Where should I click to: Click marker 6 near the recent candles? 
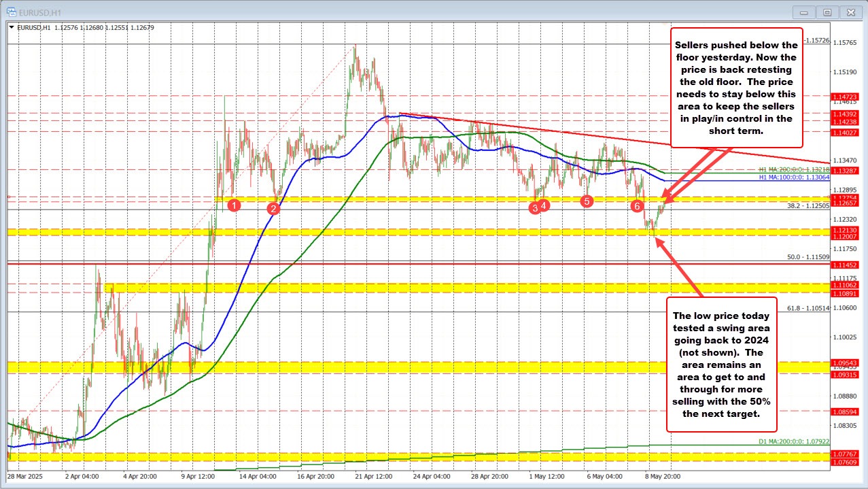[x=637, y=205]
